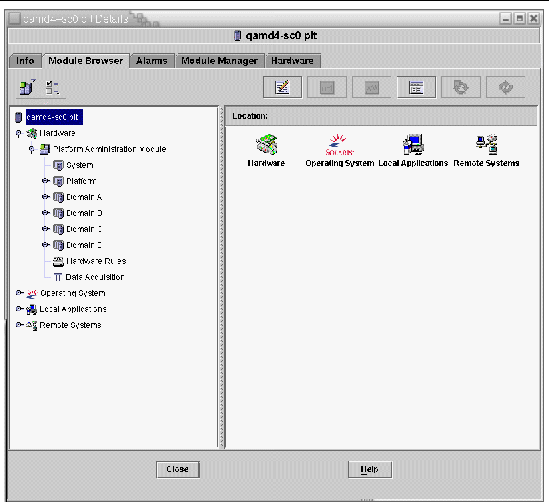Click the window system menu button in title bar
Viewport: 549px width, 502px height.
click(14, 19)
